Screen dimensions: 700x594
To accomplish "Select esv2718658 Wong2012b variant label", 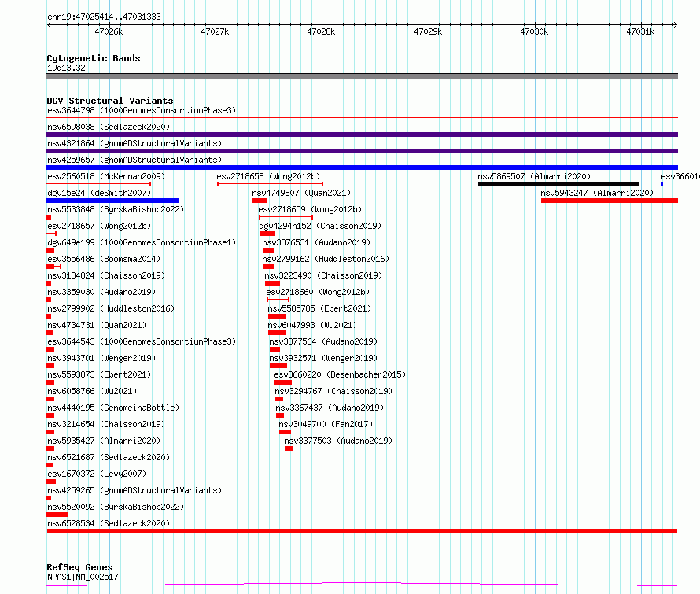I will pos(268,176).
